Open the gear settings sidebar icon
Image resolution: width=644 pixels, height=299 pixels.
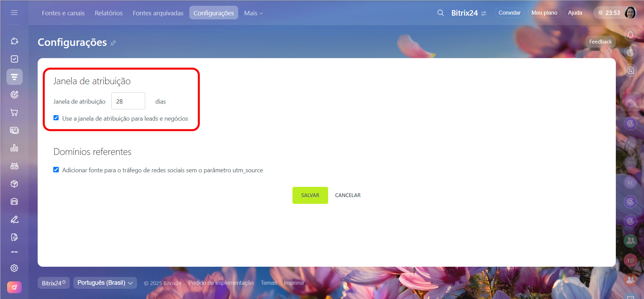14,268
